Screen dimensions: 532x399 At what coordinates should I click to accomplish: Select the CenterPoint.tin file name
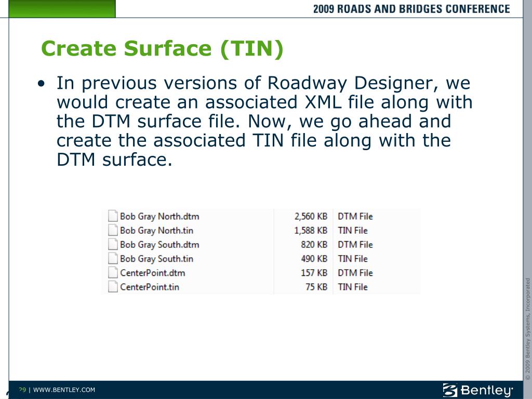coord(150,287)
